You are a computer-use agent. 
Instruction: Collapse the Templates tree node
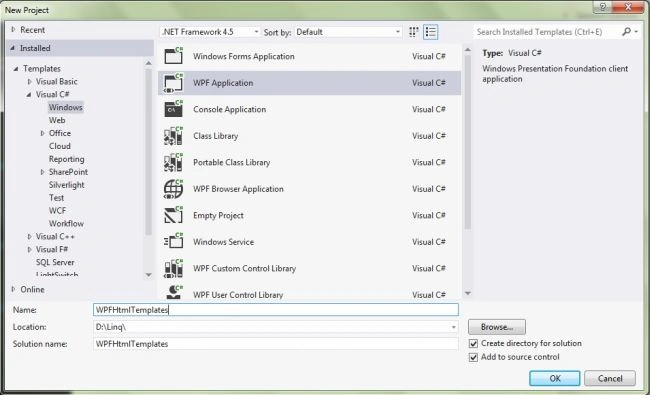click(16, 68)
